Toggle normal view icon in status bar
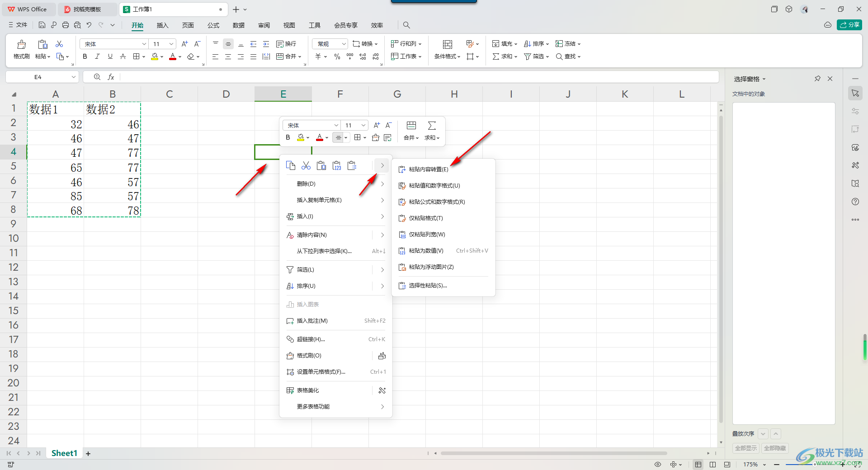868x470 pixels. [x=698, y=465]
